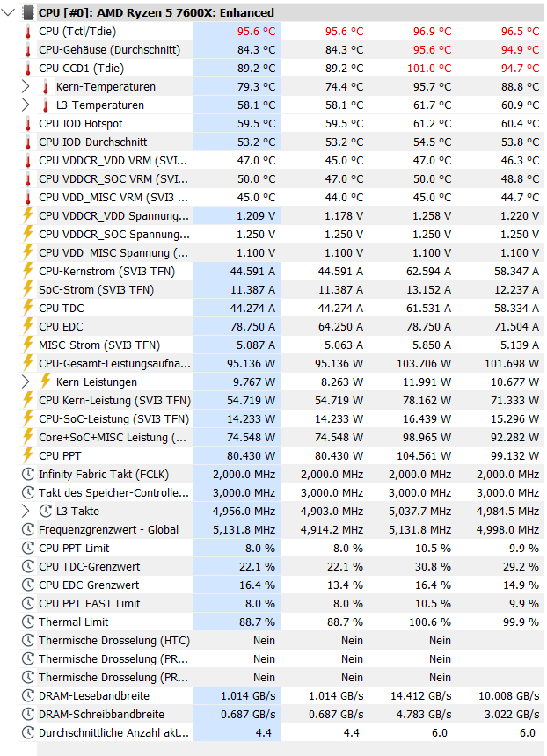Select the Durchschnittliche Anzahl aktiver Kerne row
The image size is (547, 756).
tap(113, 732)
